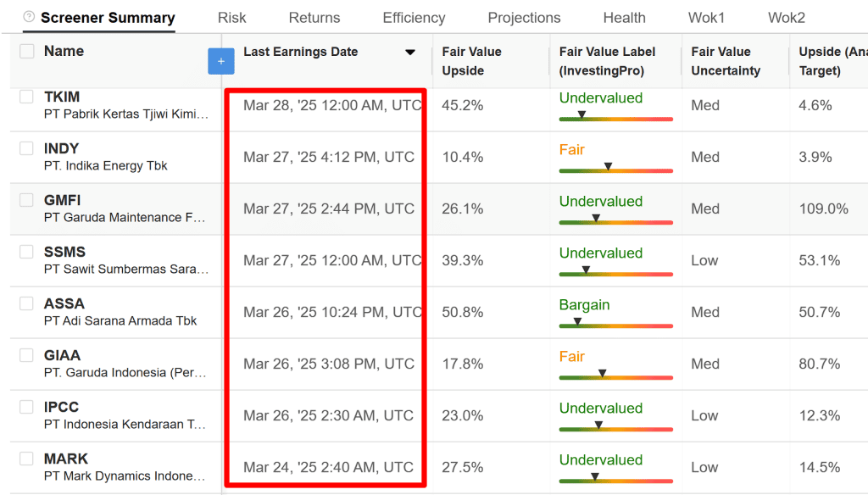Viewport: 868px width, 495px height.
Task: Tick the ASSA row checkbox
Action: [x=27, y=303]
